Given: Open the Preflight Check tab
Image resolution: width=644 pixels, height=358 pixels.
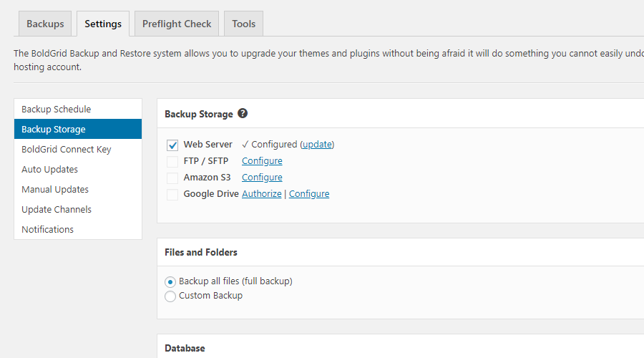Looking at the screenshot, I should coord(177,24).
